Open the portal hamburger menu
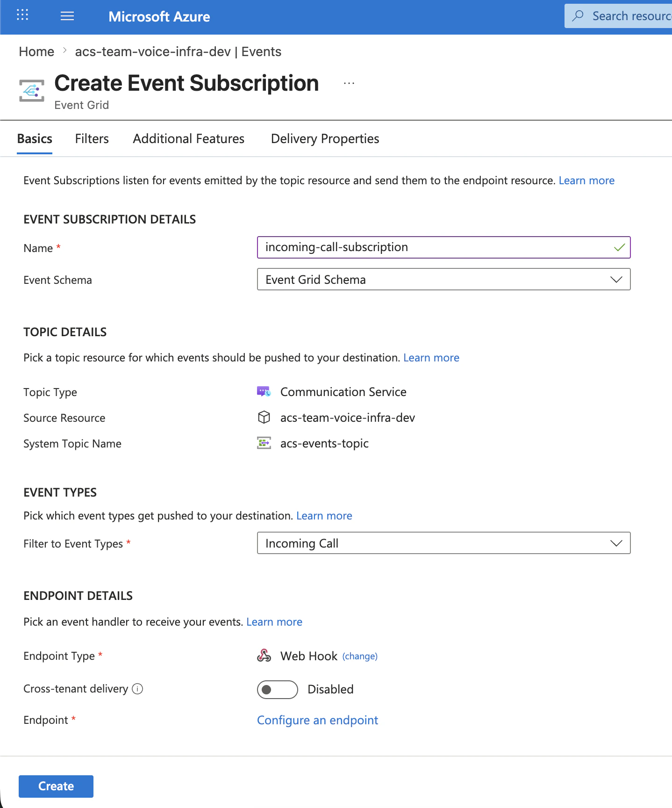Viewport: 672px width, 808px height. (67, 16)
